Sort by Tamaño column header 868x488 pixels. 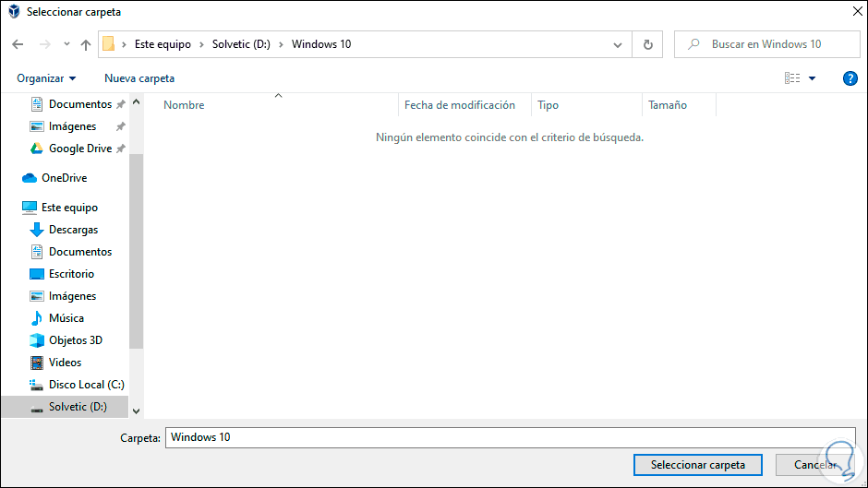tap(668, 105)
